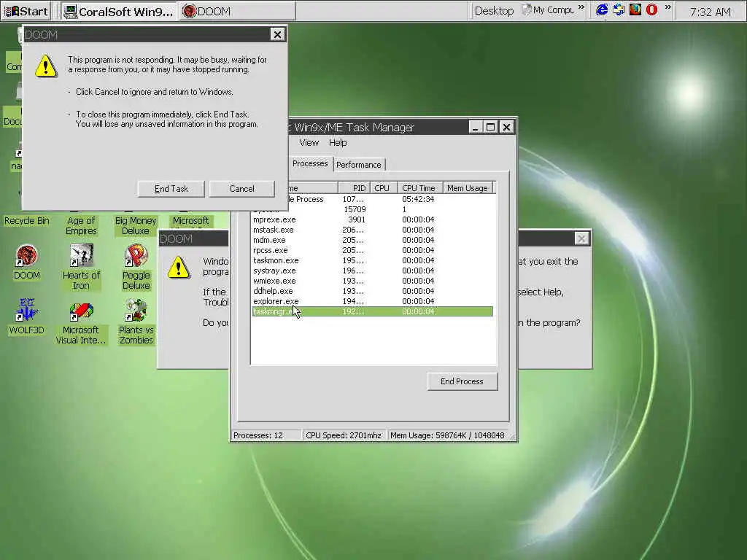Minimize the Task Manager window

[x=475, y=127]
